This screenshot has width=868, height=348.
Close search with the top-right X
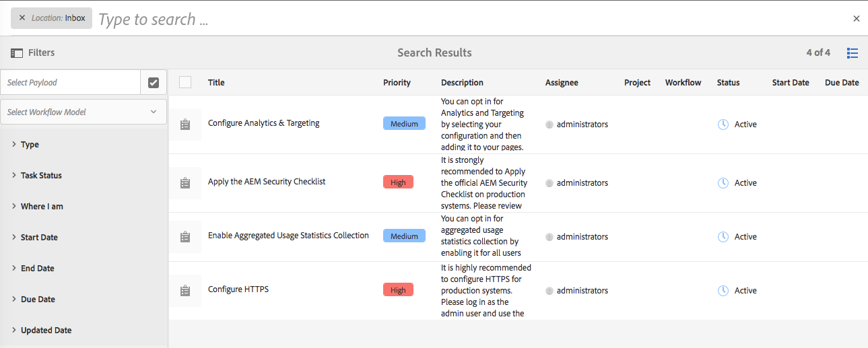(856, 19)
